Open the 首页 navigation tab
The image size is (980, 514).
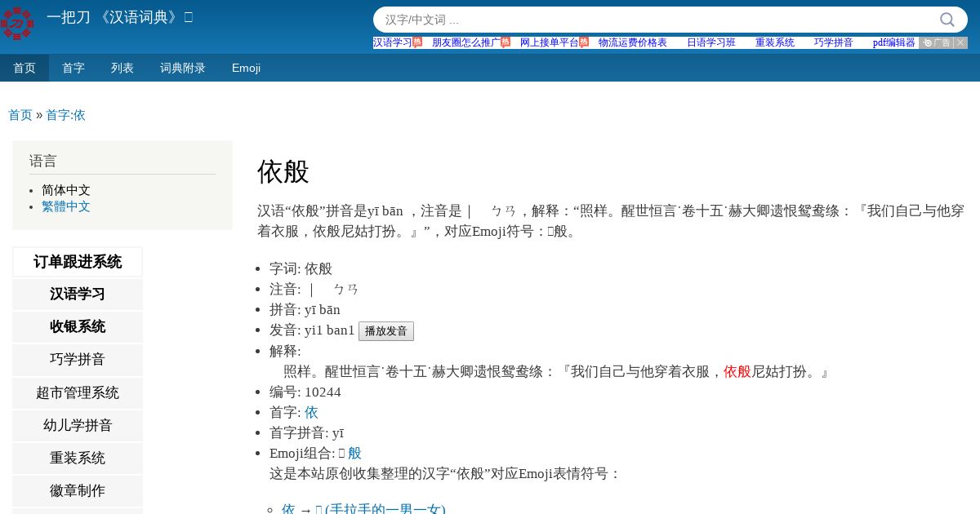tap(24, 68)
